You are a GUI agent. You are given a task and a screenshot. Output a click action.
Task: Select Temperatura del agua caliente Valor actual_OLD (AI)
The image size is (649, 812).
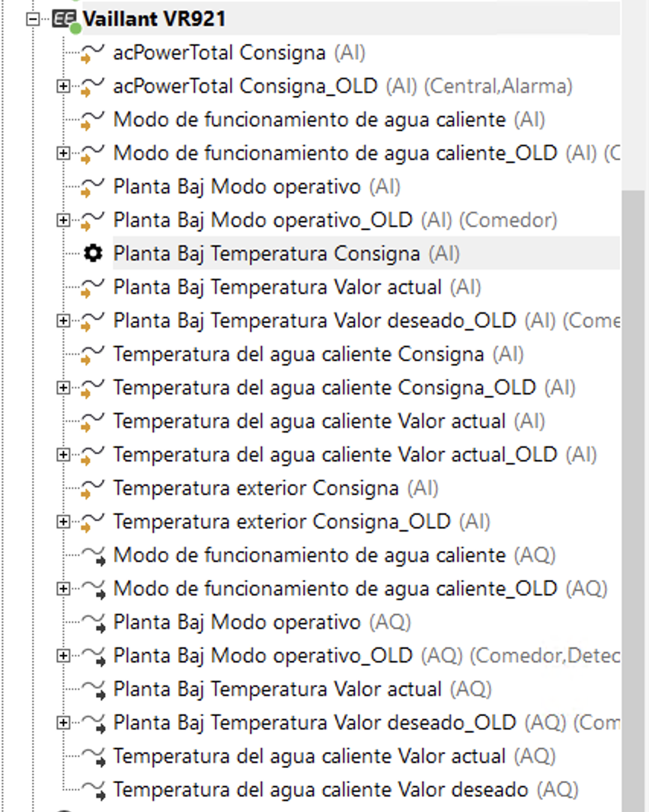(x=335, y=455)
